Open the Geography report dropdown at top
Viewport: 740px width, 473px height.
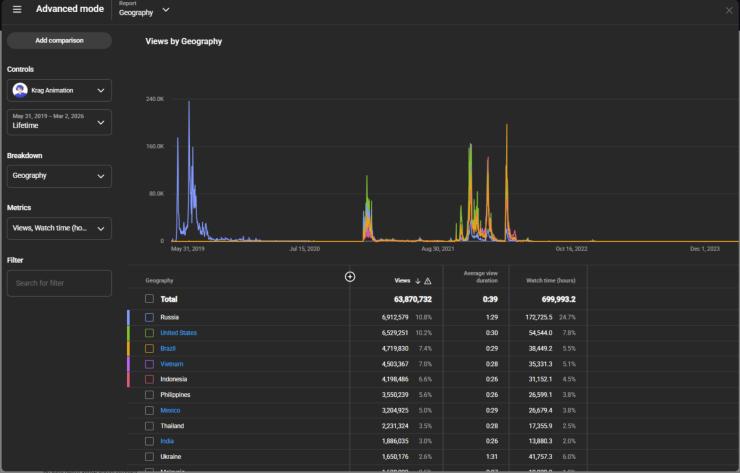(144, 11)
